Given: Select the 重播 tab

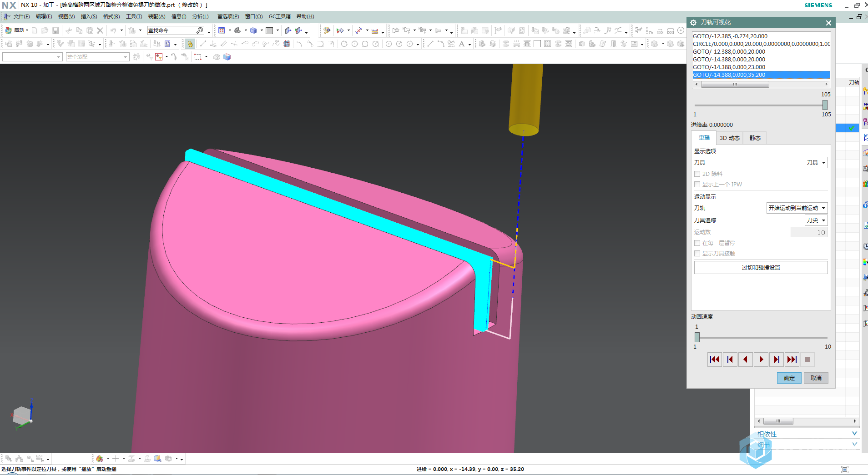Looking at the screenshot, I should (704, 138).
